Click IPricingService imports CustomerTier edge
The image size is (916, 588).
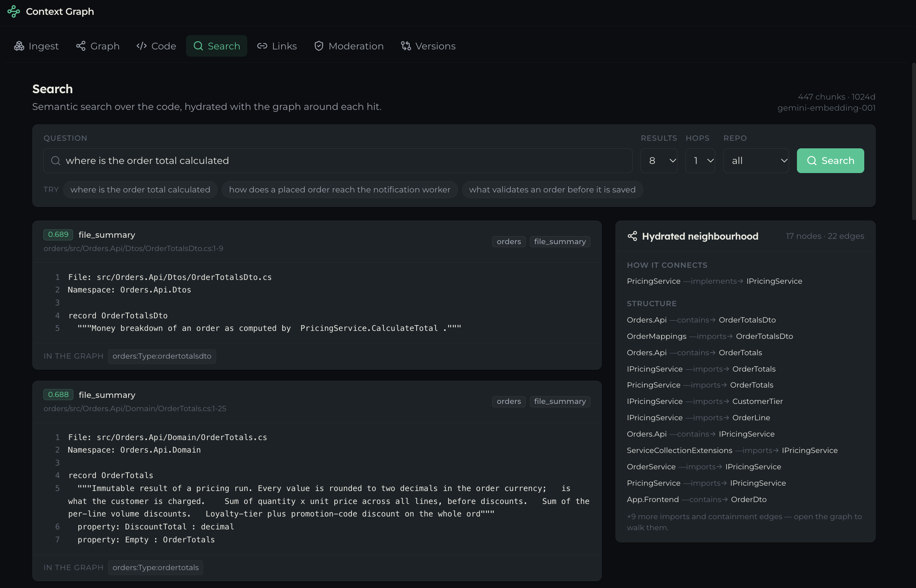point(705,401)
